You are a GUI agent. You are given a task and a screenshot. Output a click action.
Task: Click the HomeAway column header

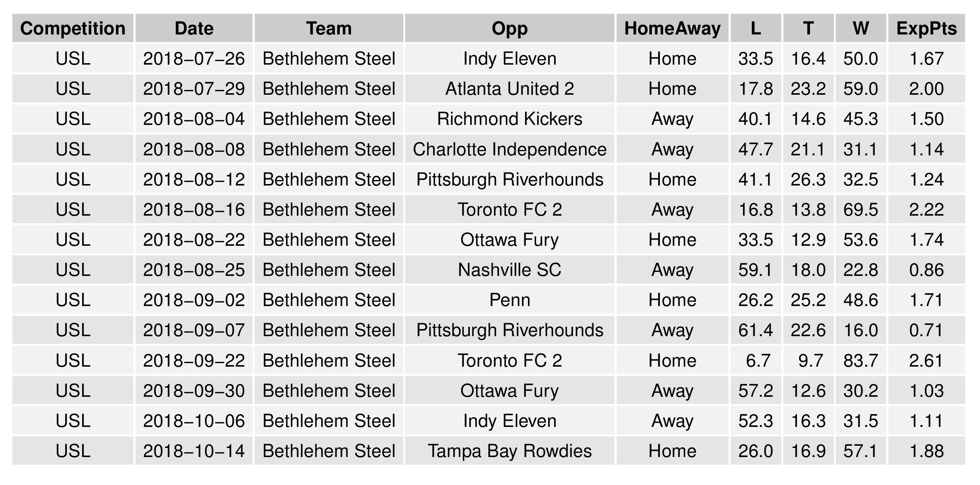(672, 29)
